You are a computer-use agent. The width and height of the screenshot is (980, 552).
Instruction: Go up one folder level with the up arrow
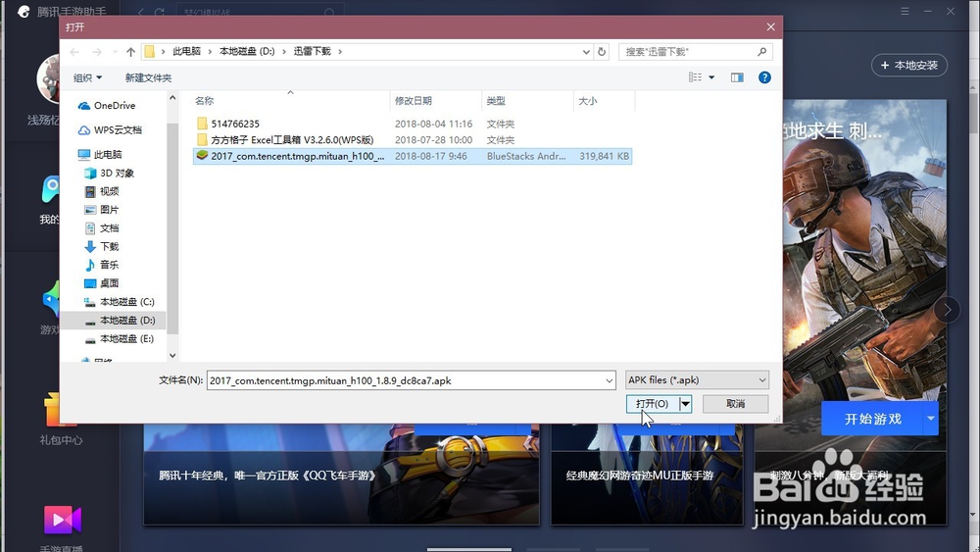[x=130, y=52]
